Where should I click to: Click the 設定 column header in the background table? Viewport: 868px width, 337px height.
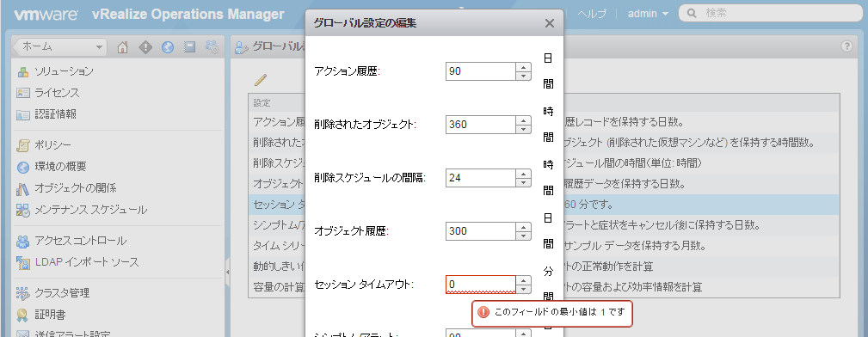(x=262, y=103)
